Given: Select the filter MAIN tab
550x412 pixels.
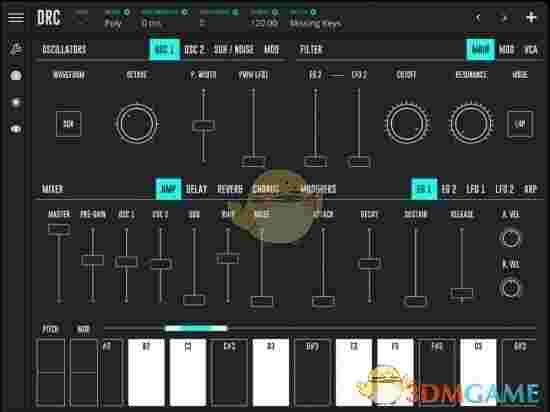Looking at the screenshot, I should tap(480, 49).
